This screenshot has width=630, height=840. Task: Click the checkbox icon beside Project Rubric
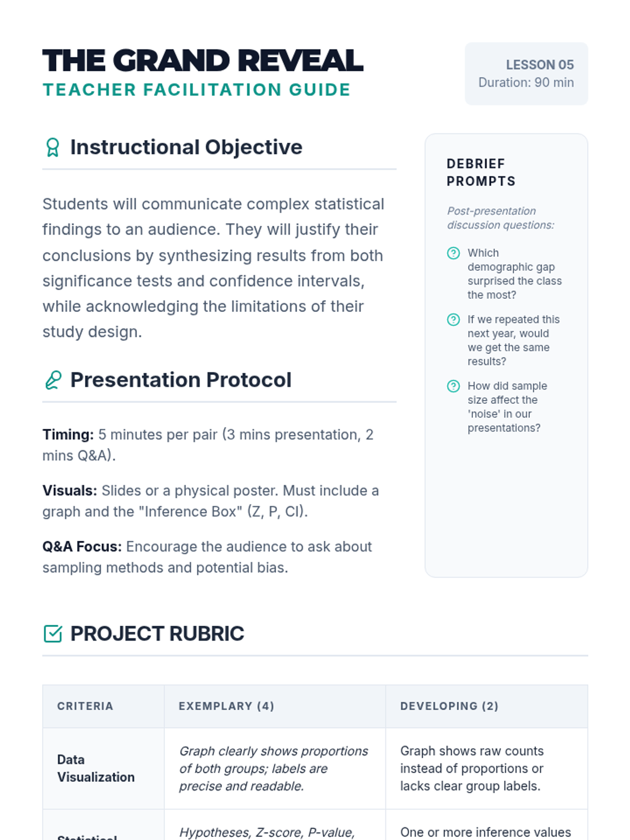tap(53, 634)
